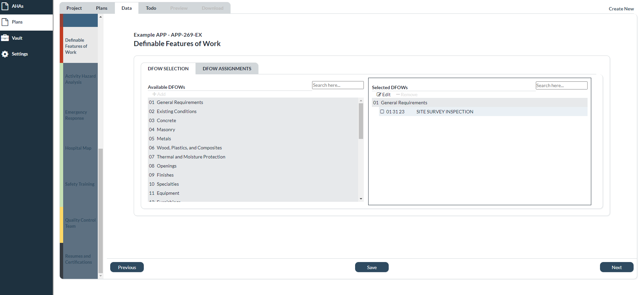The width and height of the screenshot is (644, 295).
Task: Click the Available DFOWs scroll up arrow
Action: [361, 101]
